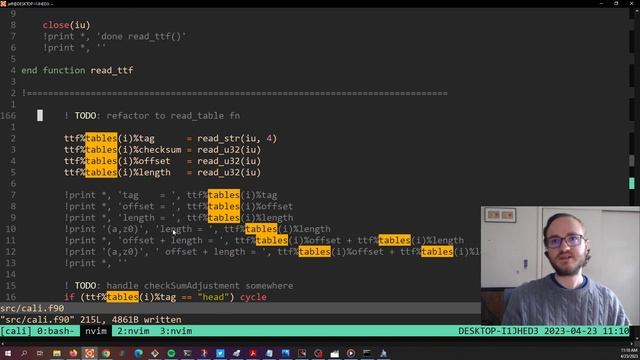This screenshot has width=640, height=360.
Task: Click current line number 166
Action: tap(8, 116)
